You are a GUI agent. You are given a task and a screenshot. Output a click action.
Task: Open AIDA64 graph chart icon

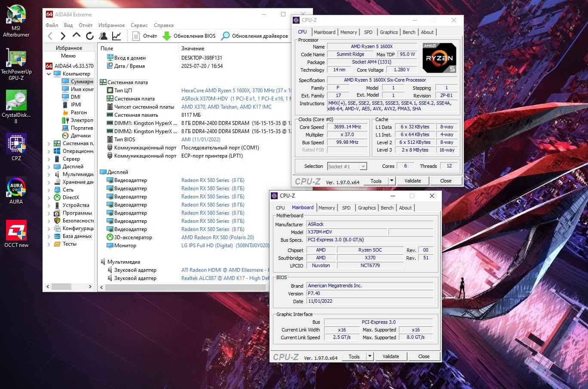click(116, 36)
